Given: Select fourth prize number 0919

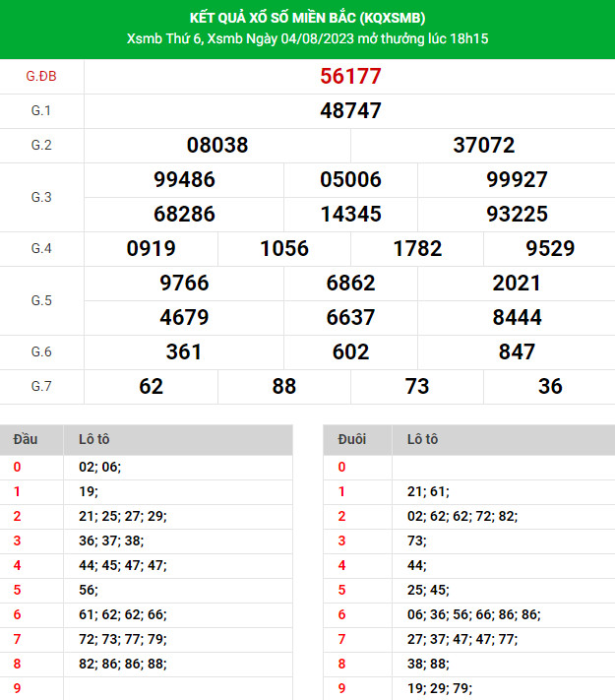Looking at the screenshot, I should pyautogui.click(x=151, y=249).
